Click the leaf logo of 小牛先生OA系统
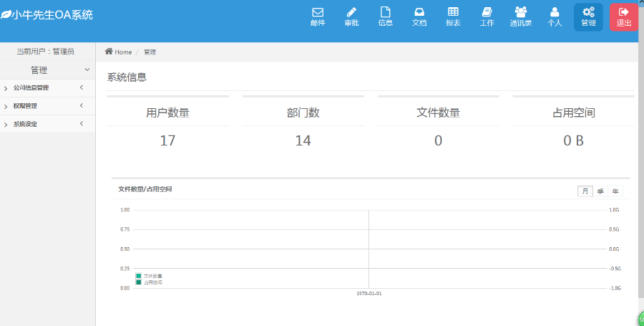Screen dimensions: 644x326 [6, 15]
